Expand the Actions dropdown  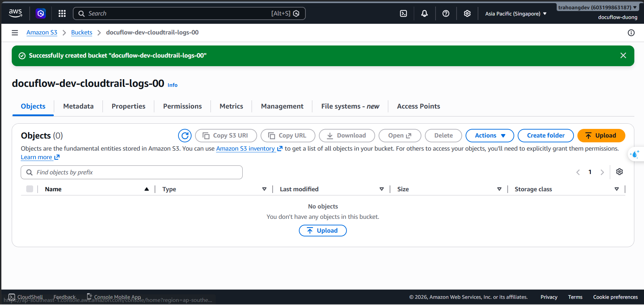tap(490, 135)
